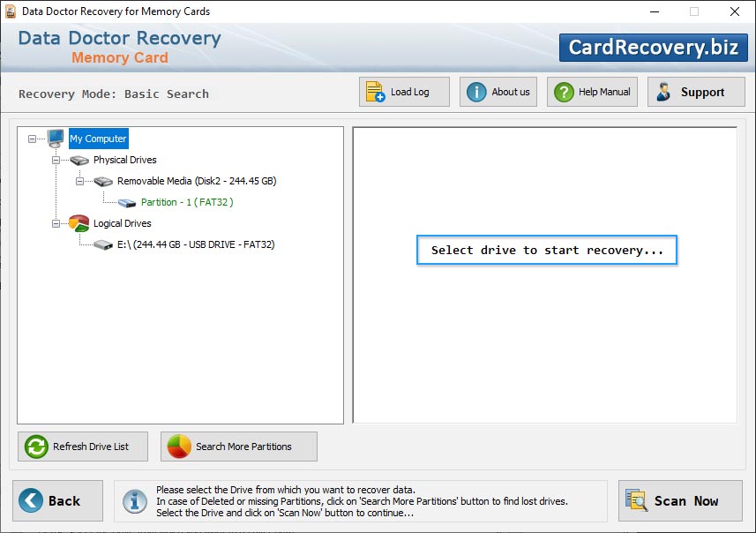This screenshot has height=533, width=756.
Task: Select E:\ (244.44 GB - USB DRIVE - FAT32)
Action: click(196, 244)
